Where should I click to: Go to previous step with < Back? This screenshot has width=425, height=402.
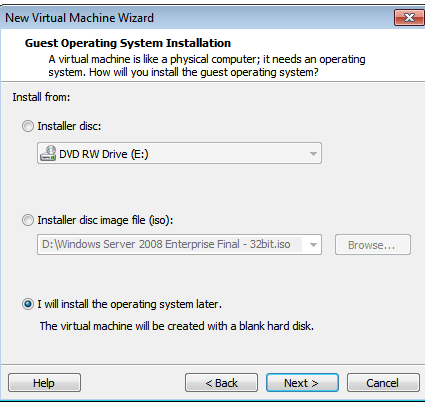[x=221, y=383]
